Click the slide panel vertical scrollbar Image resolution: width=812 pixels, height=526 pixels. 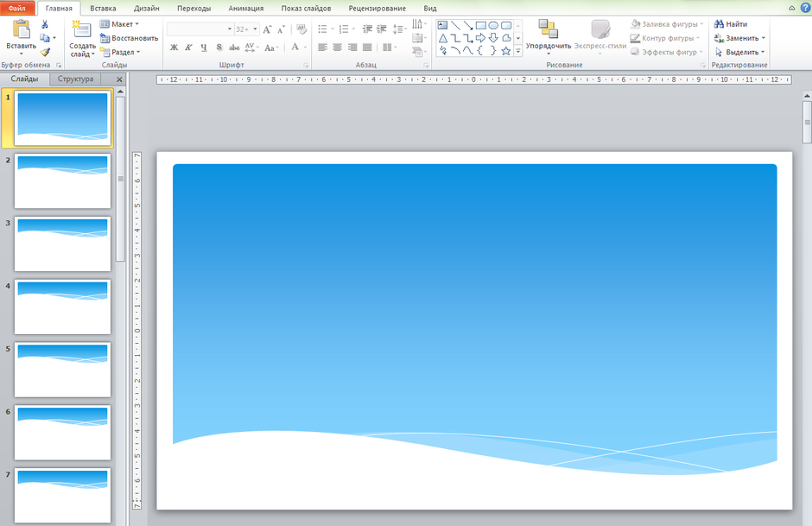click(x=120, y=179)
